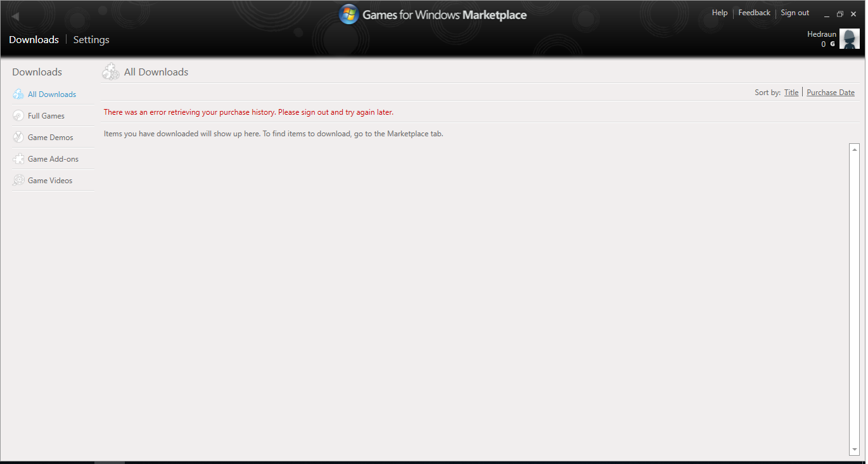Restore down the Marketplace window
The image size is (868, 464).
pos(840,14)
